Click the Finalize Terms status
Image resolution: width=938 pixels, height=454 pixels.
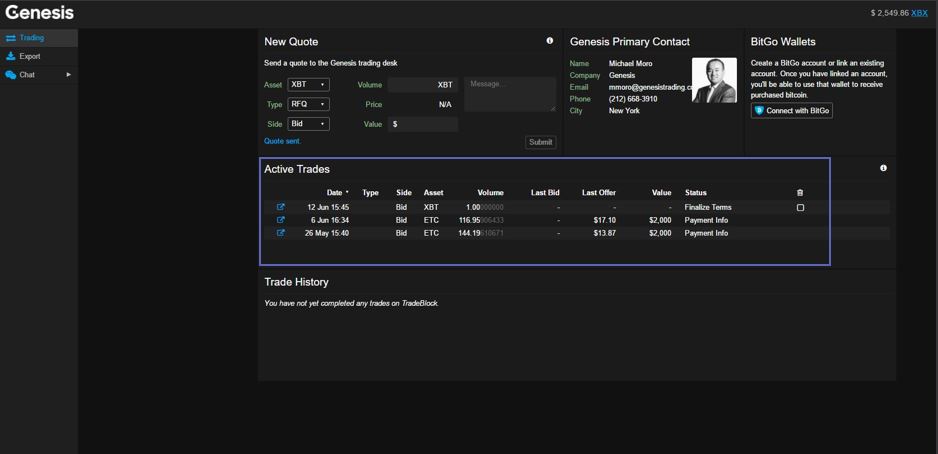(x=708, y=208)
